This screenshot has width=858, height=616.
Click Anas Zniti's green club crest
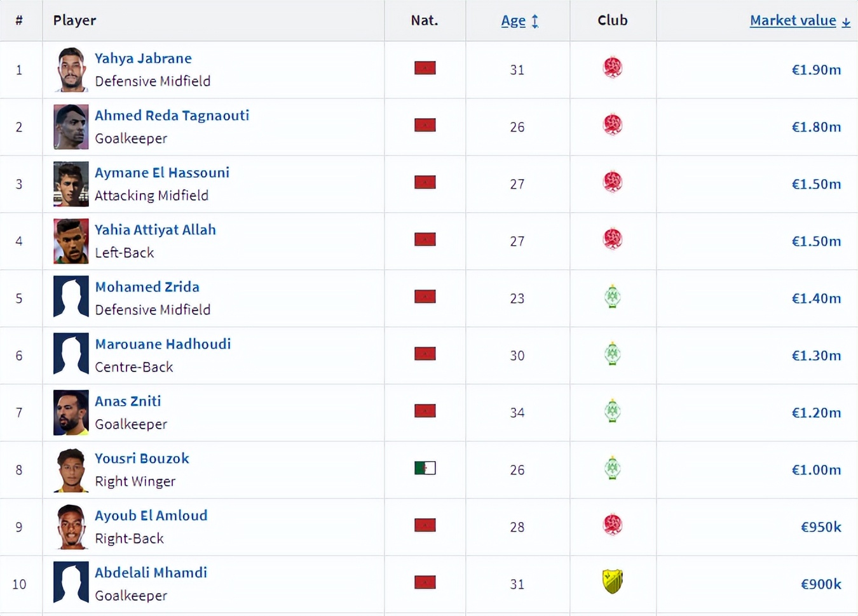(612, 411)
